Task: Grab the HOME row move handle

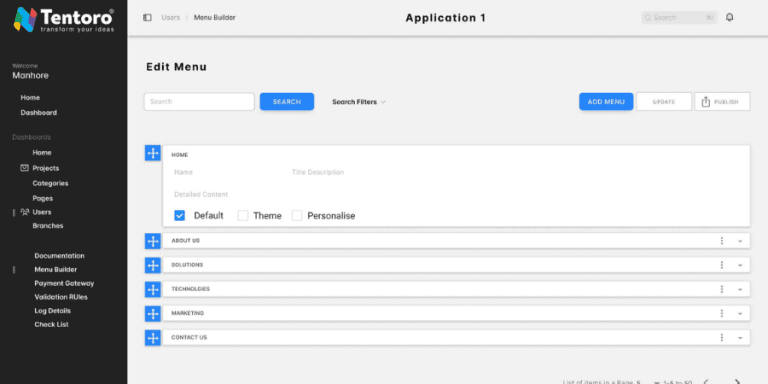Action: coord(153,153)
